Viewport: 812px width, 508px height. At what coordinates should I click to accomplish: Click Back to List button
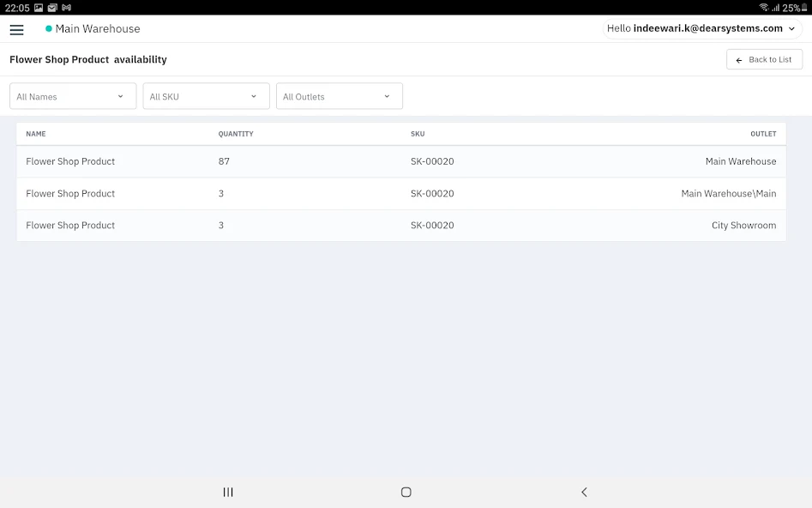[x=764, y=59]
